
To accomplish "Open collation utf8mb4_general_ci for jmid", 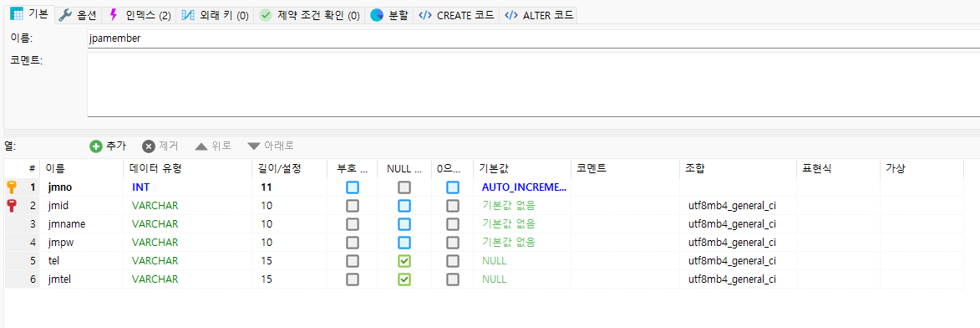I will point(732,205).
